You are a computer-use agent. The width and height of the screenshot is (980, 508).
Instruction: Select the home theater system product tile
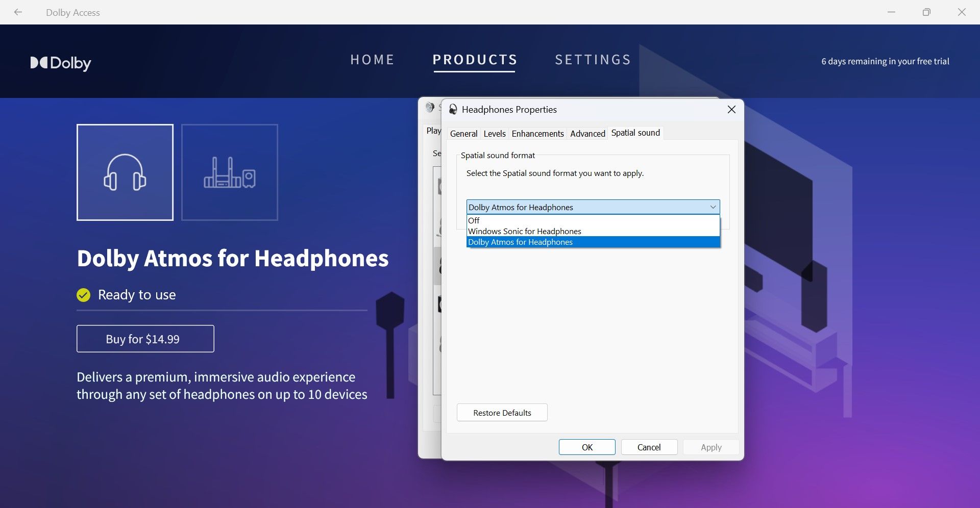229,172
